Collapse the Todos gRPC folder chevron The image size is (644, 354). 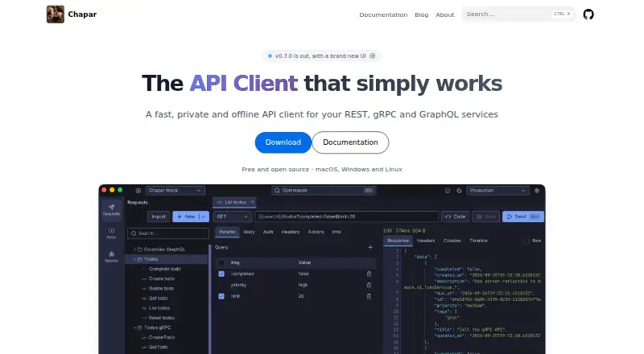point(134,327)
